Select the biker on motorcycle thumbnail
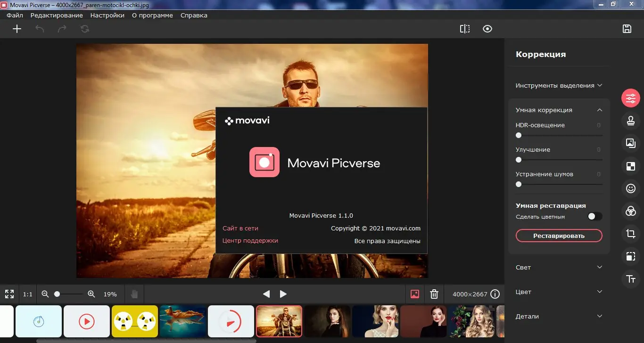 (x=279, y=321)
